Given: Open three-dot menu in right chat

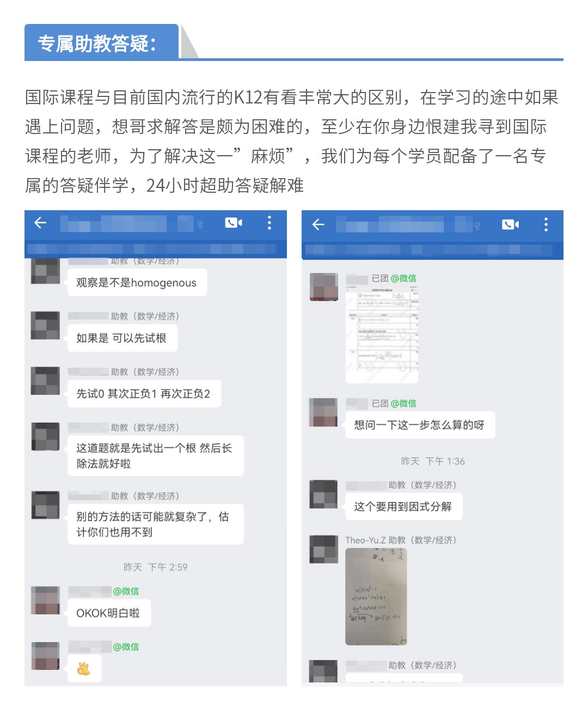Looking at the screenshot, I should (x=546, y=224).
